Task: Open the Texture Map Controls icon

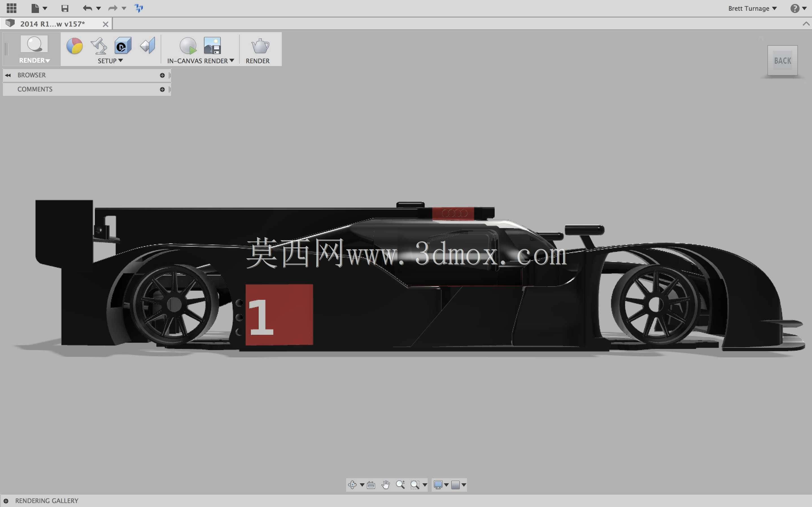Action: pos(147,46)
